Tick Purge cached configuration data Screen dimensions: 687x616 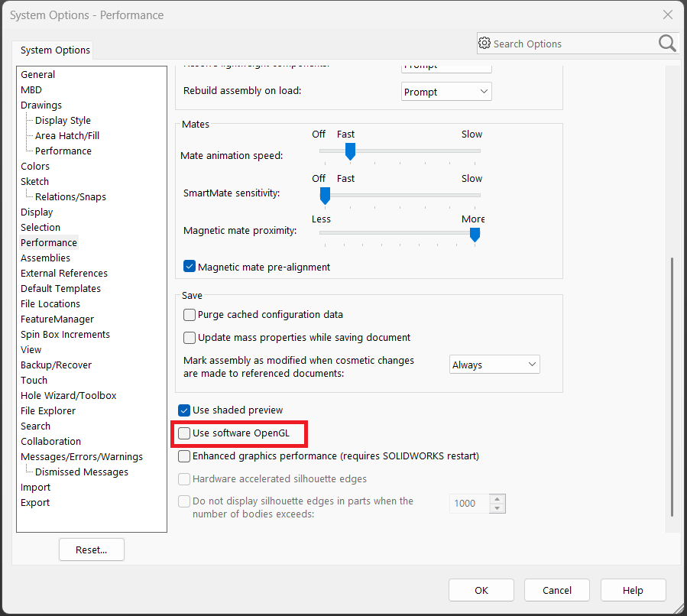coord(190,314)
